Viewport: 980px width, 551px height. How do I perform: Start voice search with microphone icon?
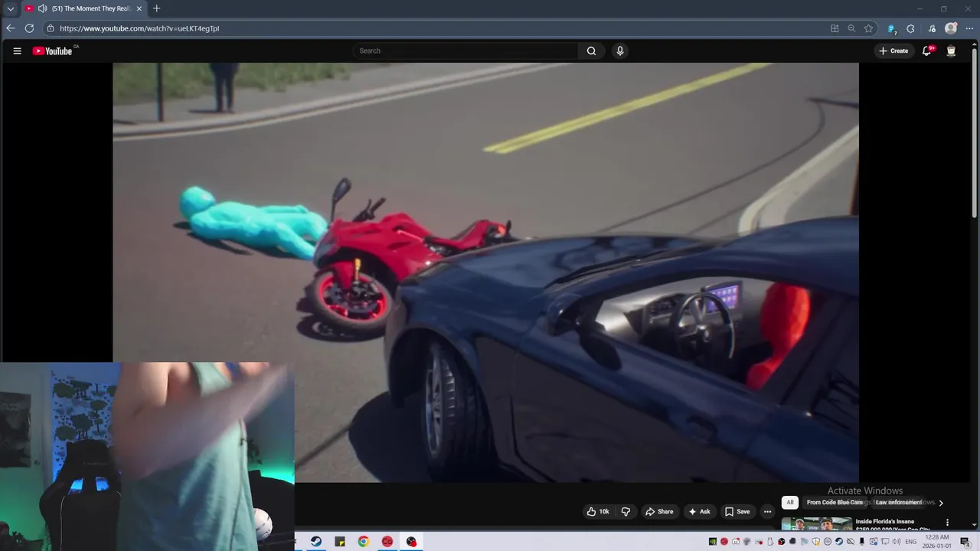coord(620,51)
